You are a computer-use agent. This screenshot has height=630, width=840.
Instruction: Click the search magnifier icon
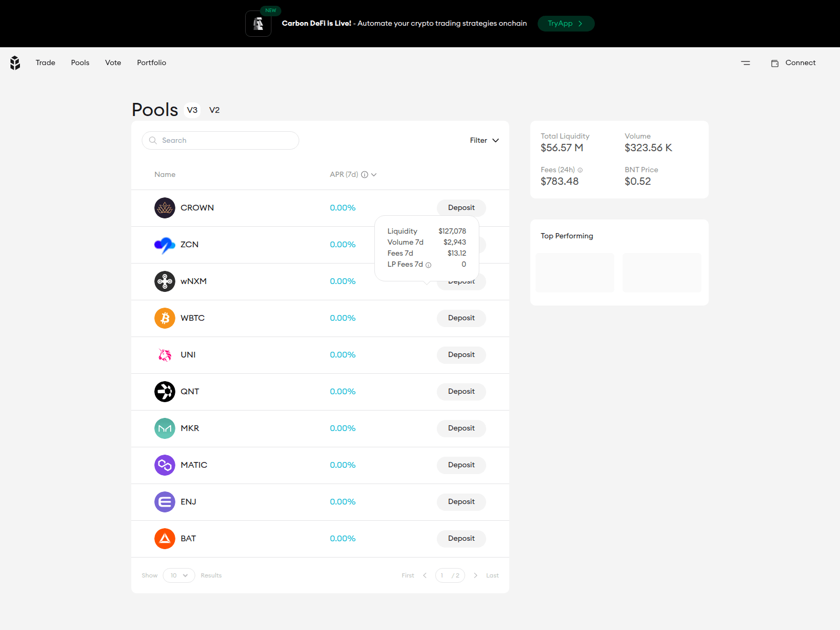(x=153, y=140)
